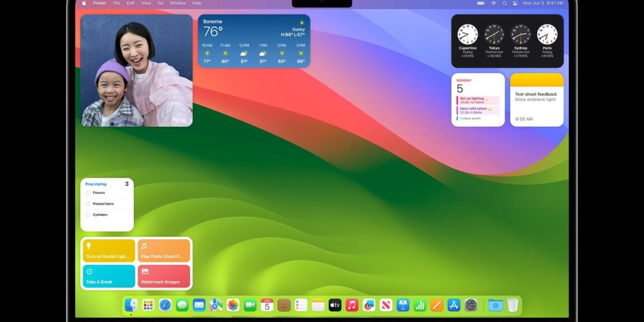Viewport: 644px width, 322px height.
Task: Open the Wi-Fi menu bar icon
Action: [494, 3]
